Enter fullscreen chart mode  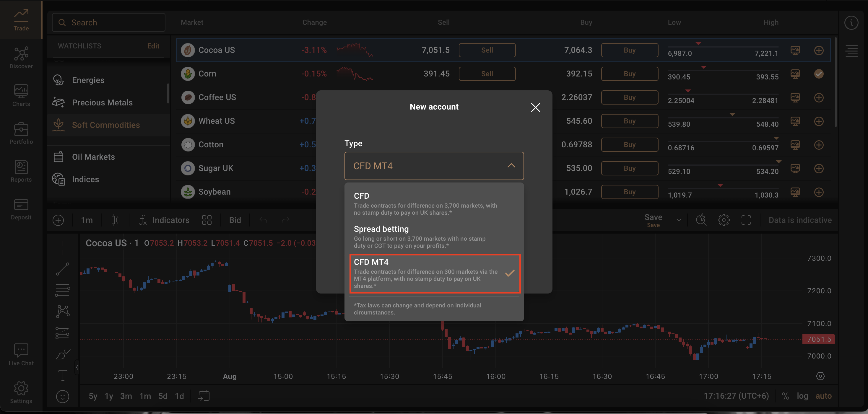point(746,220)
